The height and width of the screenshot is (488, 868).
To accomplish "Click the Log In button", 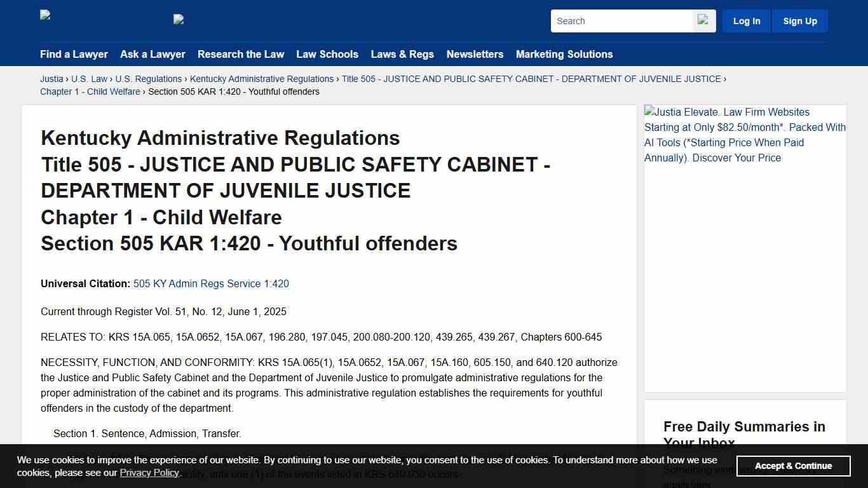I will point(746,20).
